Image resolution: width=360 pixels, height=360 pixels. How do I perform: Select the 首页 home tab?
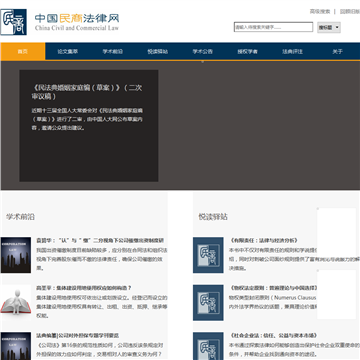(23, 51)
